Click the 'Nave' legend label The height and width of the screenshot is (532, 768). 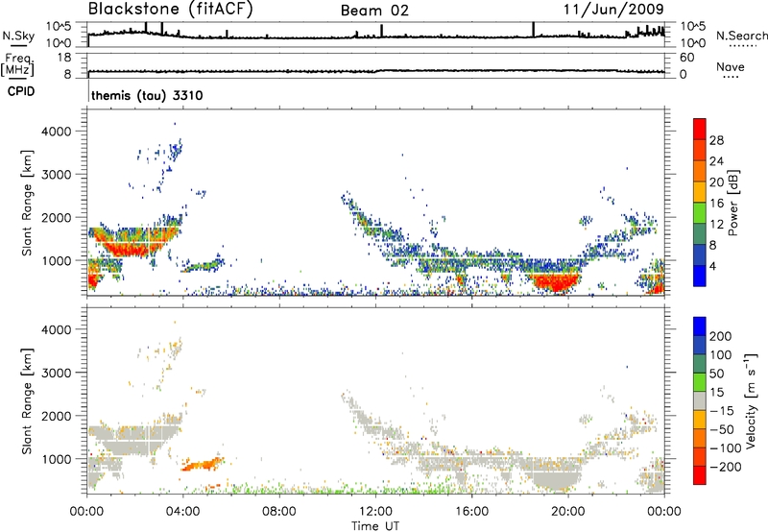(731, 66)
